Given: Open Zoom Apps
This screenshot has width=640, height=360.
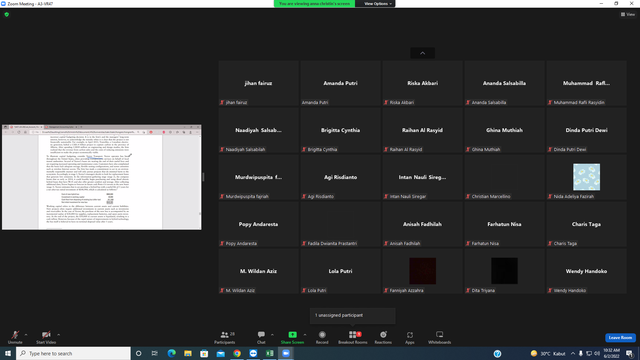Looking at the screenshot, I should 410,337.
